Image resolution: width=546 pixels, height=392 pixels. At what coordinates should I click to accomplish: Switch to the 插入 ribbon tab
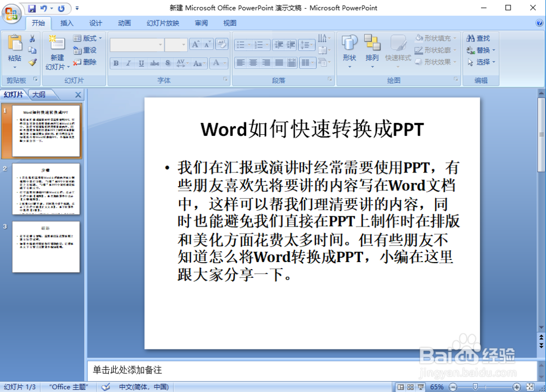[x=67, y=23]
